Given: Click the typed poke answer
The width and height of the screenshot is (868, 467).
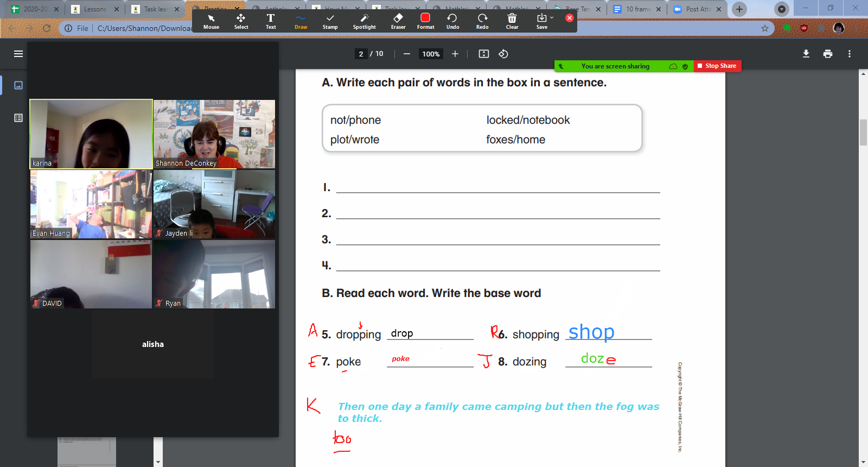Looking at the screenshot, I should (400, 359).
